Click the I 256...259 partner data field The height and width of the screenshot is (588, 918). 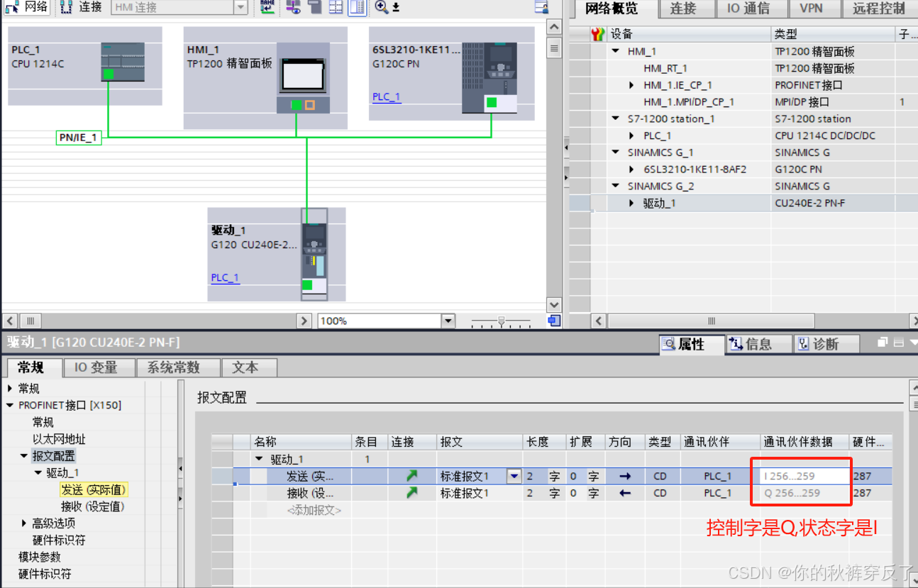click(804, 476)
